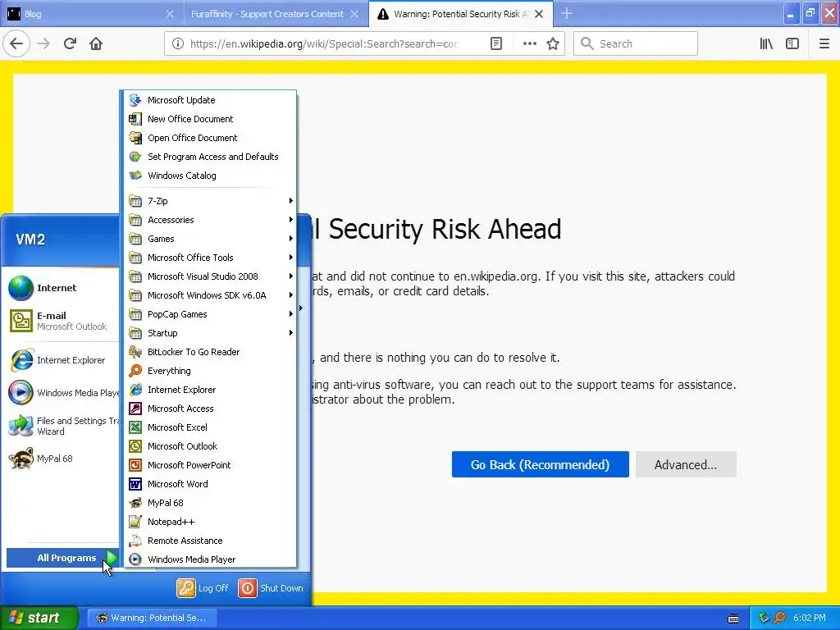The width and height of the screenshot is (840, 630).
Task: Expand the Games submenu
Action: pos(210,239)
